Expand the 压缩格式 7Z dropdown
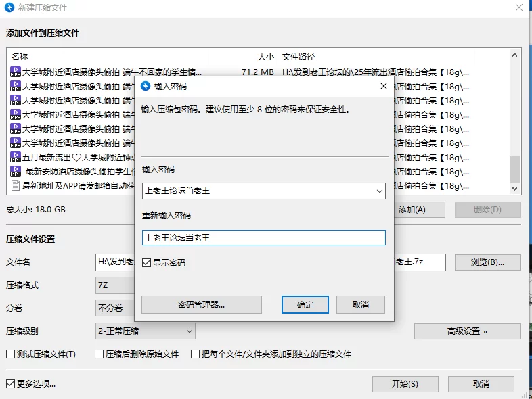Screen dimensions: 532x399 pyautogui.click(x=115, y=285)
